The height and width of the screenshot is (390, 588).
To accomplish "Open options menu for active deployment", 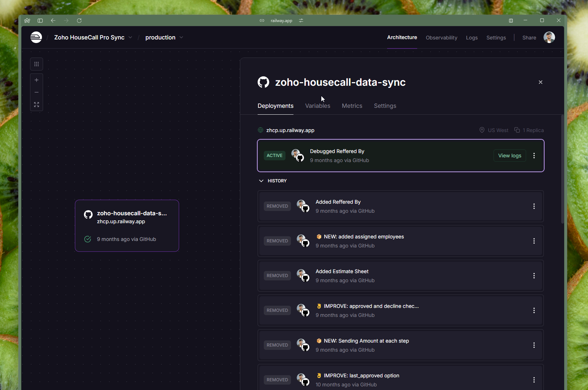I will point(534,156).
